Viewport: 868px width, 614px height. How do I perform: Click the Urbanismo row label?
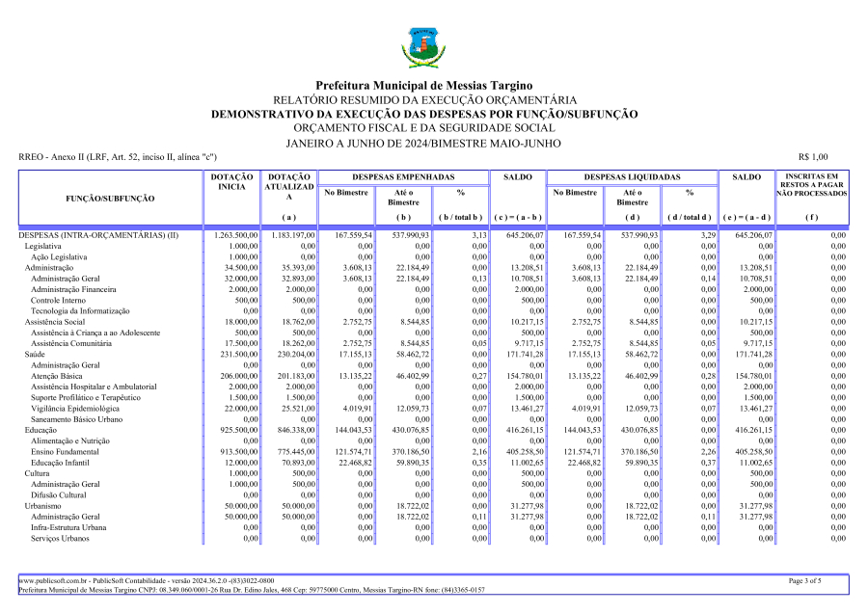click(44, 505)
